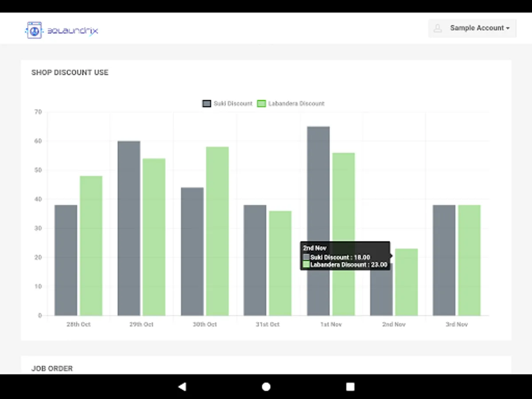
Task: Click the 29th Oct gray bar
Action: [129, 228]
